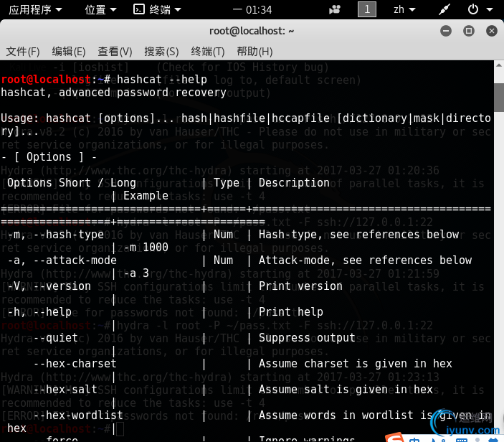Open the 应用程序 applications menu
This screenshot has height=442, width=504.
[x=35, y=9]
